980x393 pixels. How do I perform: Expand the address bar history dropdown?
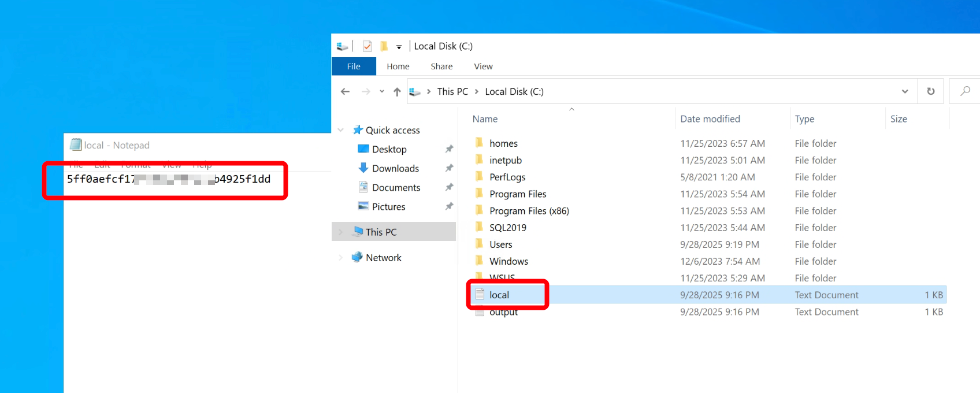click(x=904, y=91)
